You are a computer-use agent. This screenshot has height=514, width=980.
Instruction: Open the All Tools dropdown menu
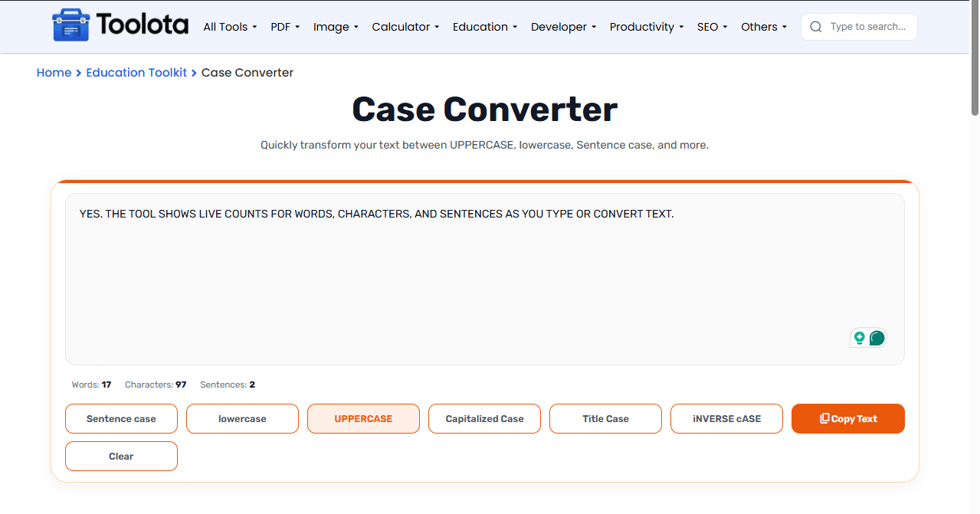point(230,27)
